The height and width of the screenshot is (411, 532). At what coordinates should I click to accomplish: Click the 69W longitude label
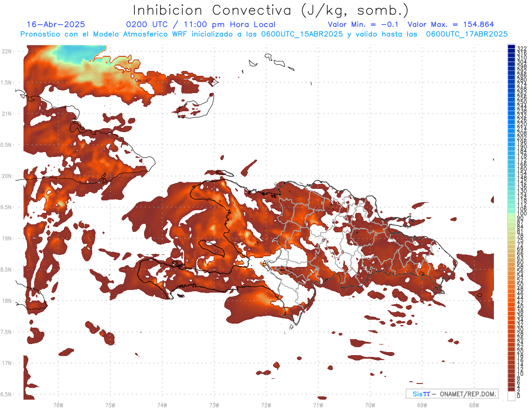pos(422,405)
